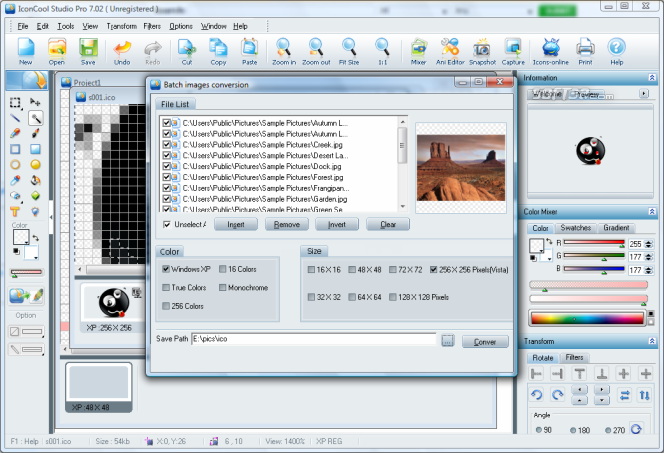
Task: Open a file with the Open icon
Action: 56,51
